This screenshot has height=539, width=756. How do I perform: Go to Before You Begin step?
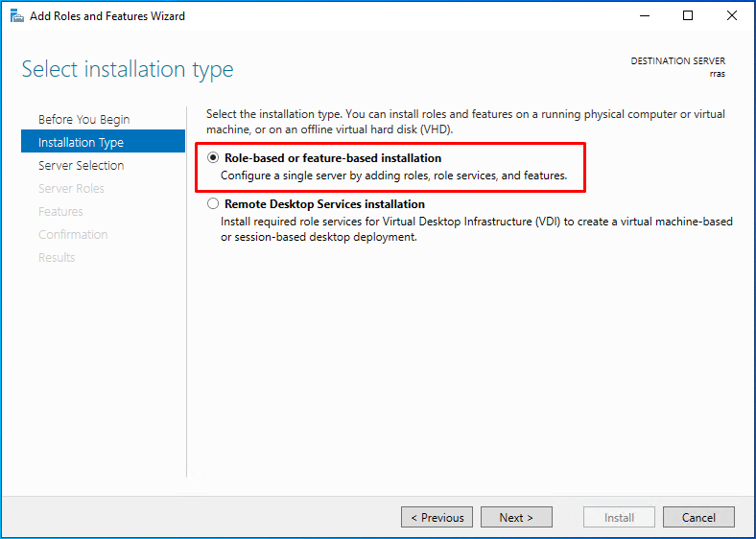pos(83,119)
